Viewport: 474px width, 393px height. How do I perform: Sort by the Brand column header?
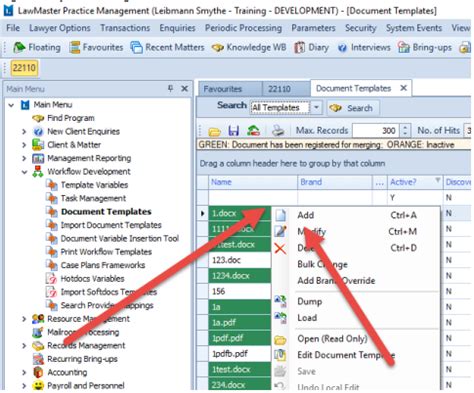(x=334, y=182)
